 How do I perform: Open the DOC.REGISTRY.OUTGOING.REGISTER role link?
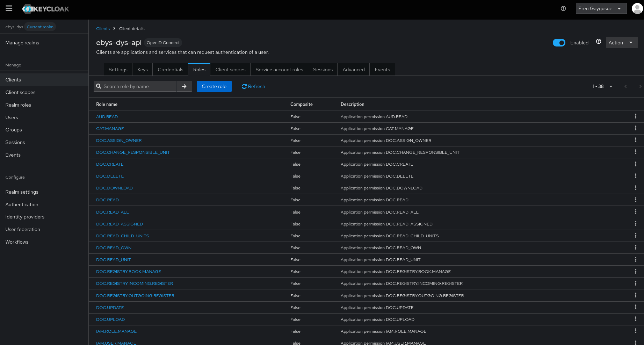pos(135,296)
